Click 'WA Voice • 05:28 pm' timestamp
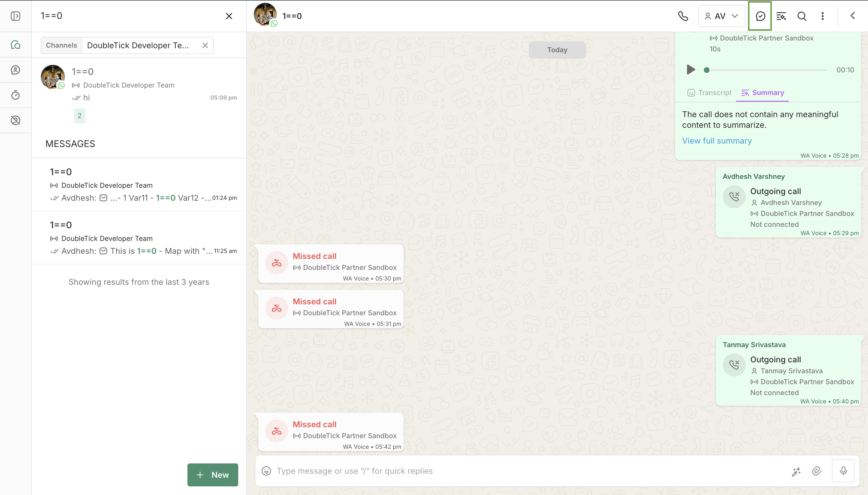Image resolution: width=868 pixels, height=495 pixels. pos(829,155)
